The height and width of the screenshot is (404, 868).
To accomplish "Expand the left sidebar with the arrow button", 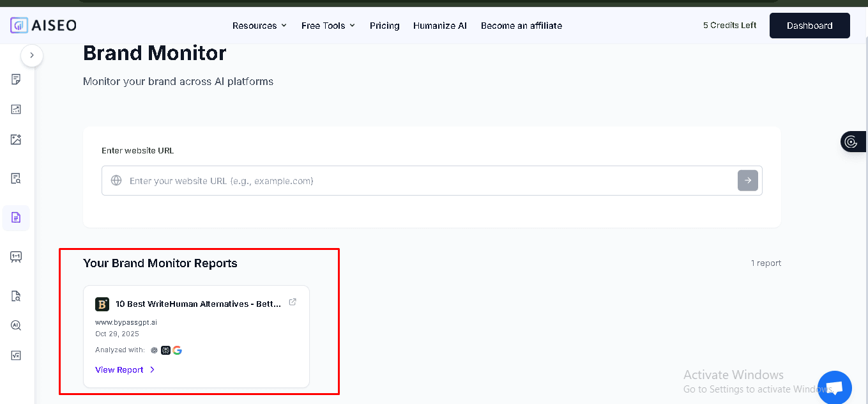I will [32, 56].
